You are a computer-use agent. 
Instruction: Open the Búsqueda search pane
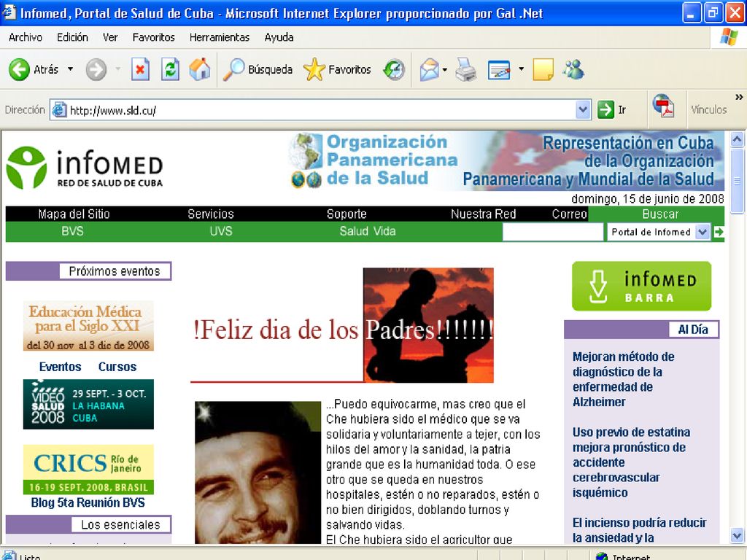click(258, 69)
